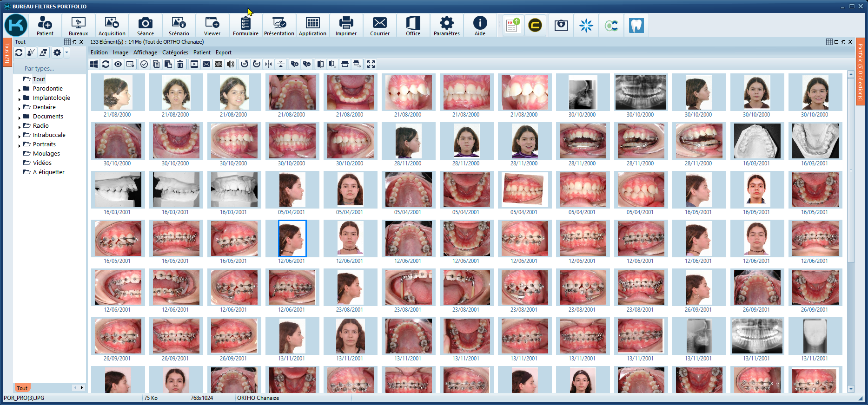This screenshot has width=868, height=405.
Task: Toggle the sound speaker icon
Action: pyautogui.click(x=231, y=64)
